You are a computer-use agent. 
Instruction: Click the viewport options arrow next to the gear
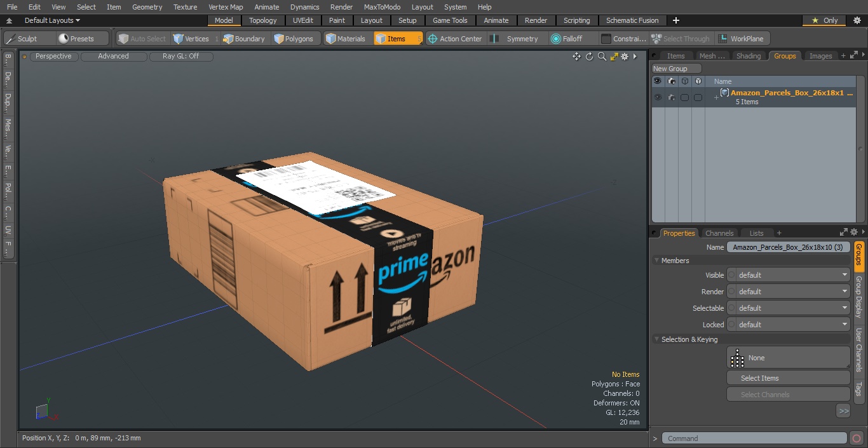[x=635, y=57]
